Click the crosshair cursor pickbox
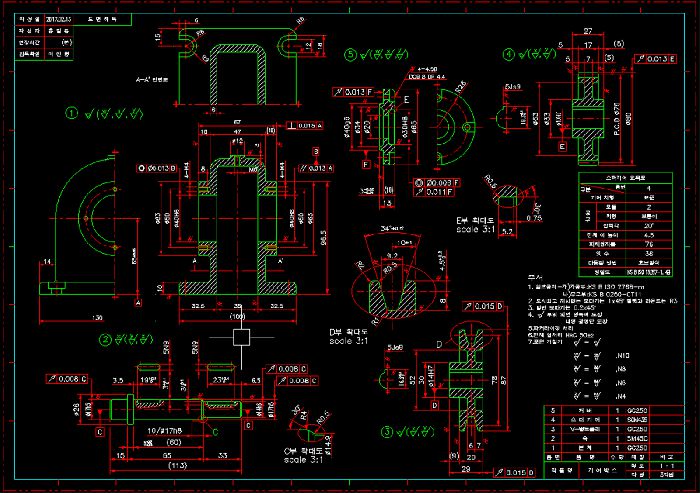This screenshot has height=493, width=700. point(239,336)
